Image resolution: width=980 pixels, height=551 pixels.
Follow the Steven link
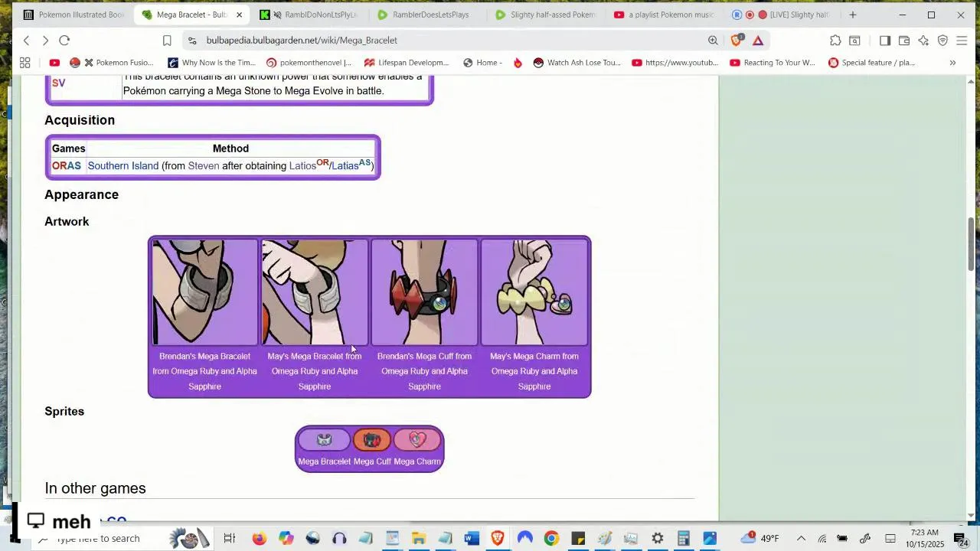point(204,166)
